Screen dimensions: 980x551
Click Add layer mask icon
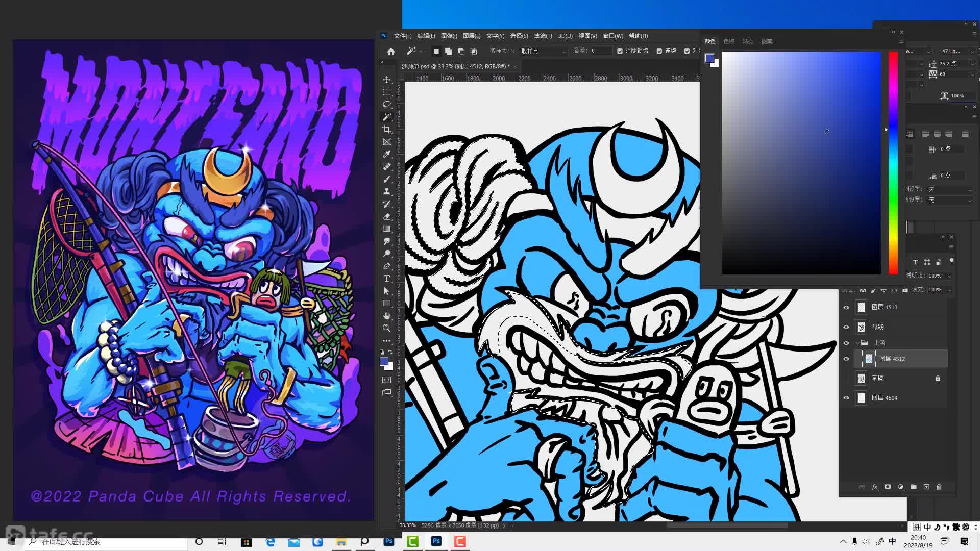(x=888, y=487)
